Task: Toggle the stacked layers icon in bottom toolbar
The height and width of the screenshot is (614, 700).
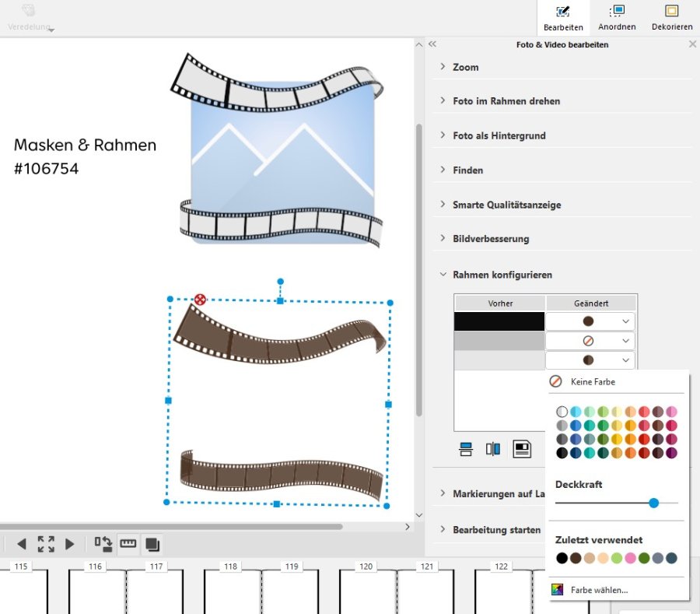Action: pos(152,544)
